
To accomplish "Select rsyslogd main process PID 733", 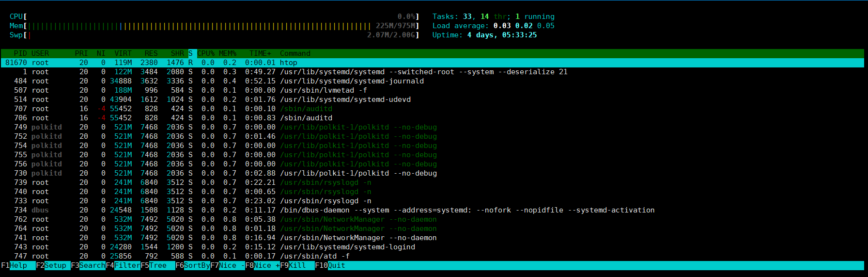I will point(433,201).
